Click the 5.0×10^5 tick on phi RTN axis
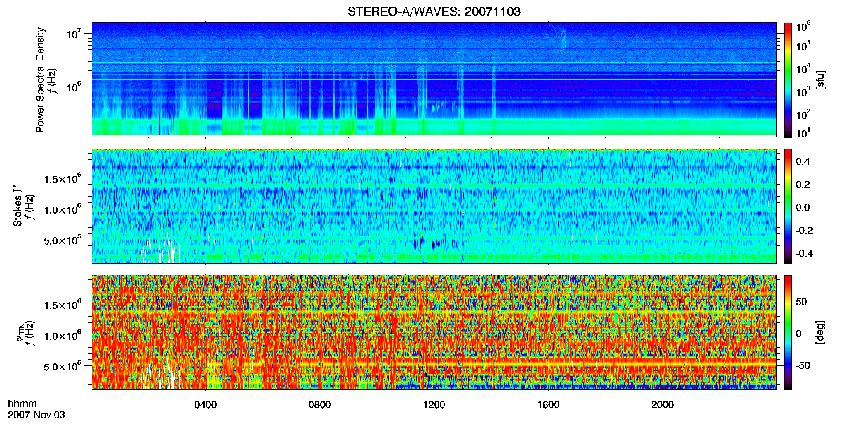 63,367
